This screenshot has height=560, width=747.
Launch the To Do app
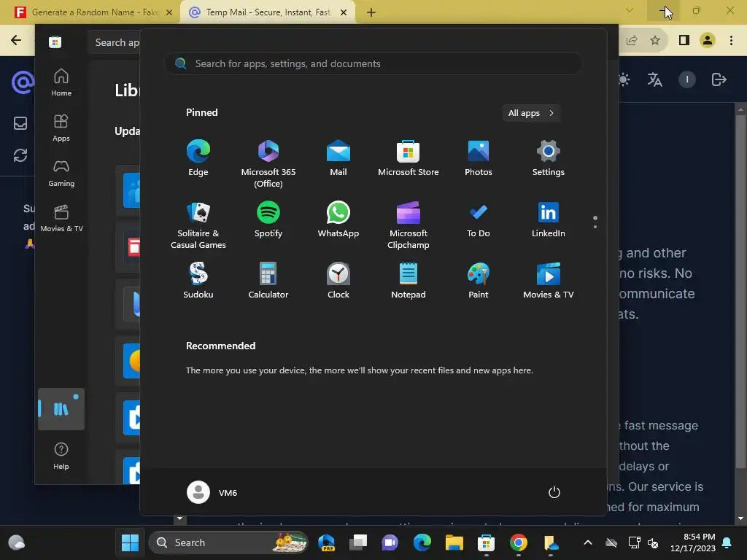[x=479, y=219]
